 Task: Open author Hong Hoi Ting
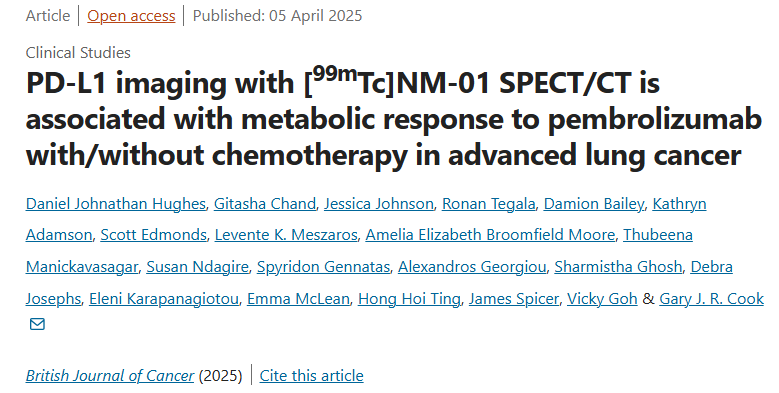[409, 299]
